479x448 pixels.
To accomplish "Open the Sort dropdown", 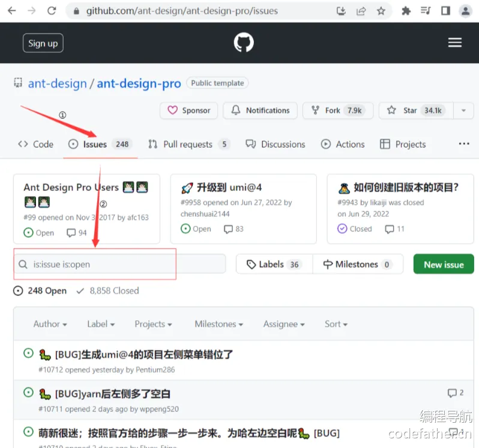I will pyautogui.click(x=336, y=324).
